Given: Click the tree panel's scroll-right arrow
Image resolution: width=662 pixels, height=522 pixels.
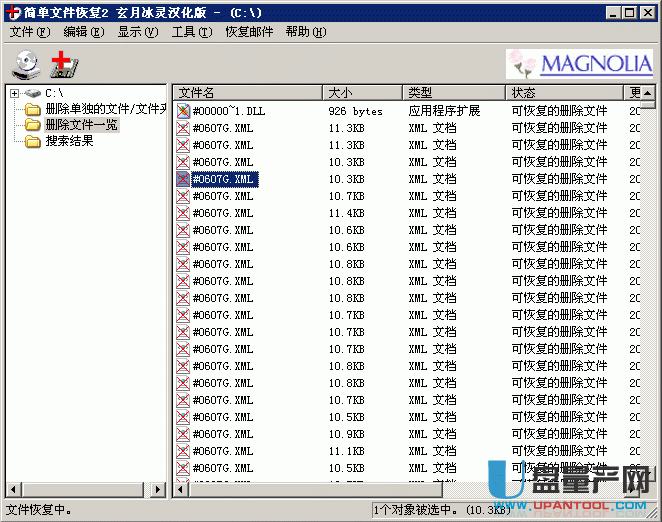Looking at the screenshot, I should 157,490.
